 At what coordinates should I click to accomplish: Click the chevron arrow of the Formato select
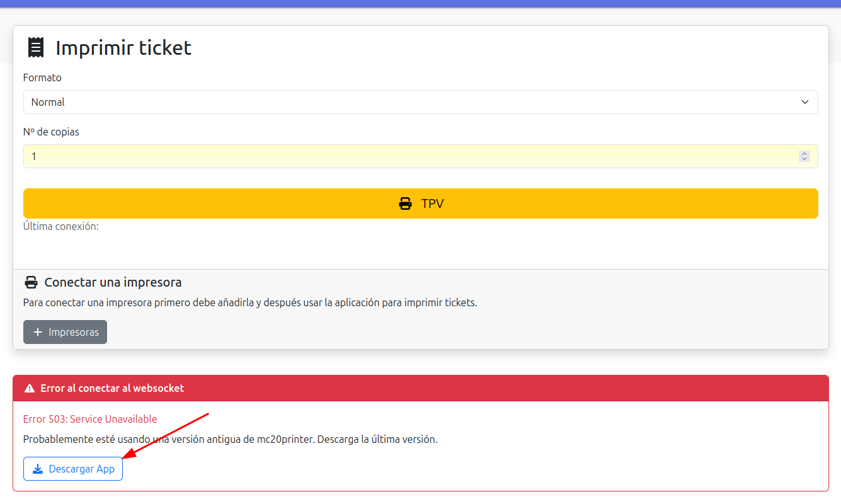[x=804, y=102]
